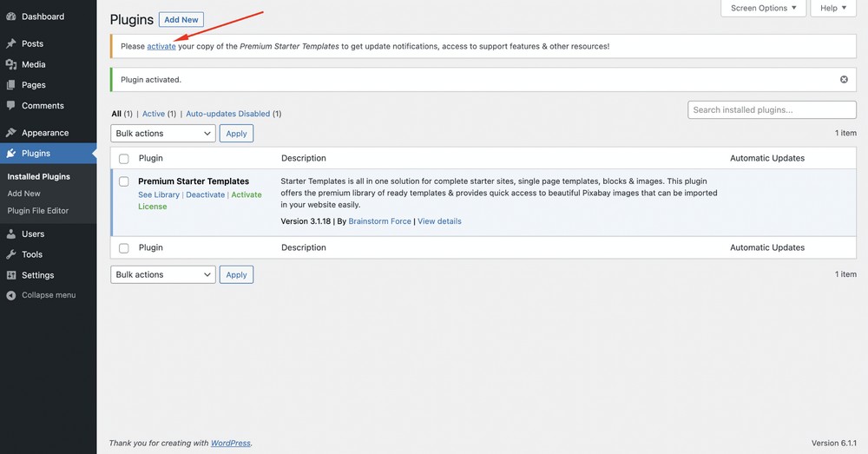The width and height of the screenshot is (868, 454).
Task: Open the top Bulk actions dropdown
Action: [163, 134]
